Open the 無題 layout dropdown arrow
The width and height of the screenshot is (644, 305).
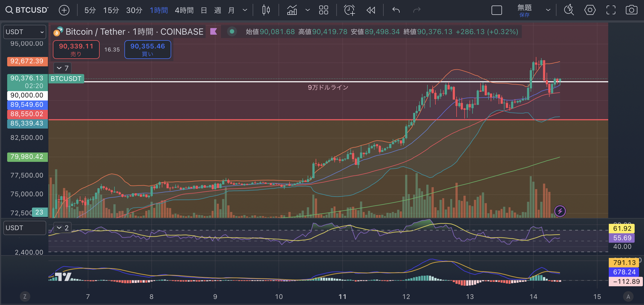point(548,10)
